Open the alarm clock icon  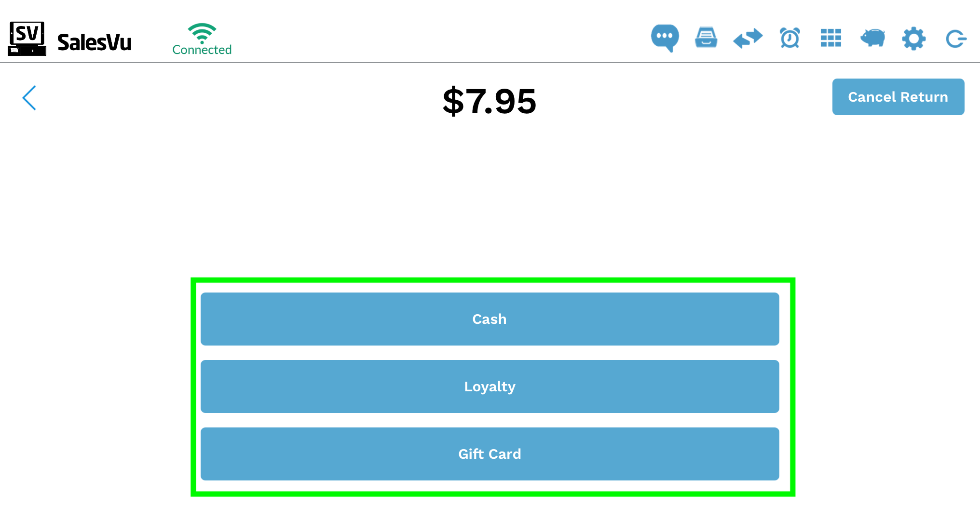789,38
